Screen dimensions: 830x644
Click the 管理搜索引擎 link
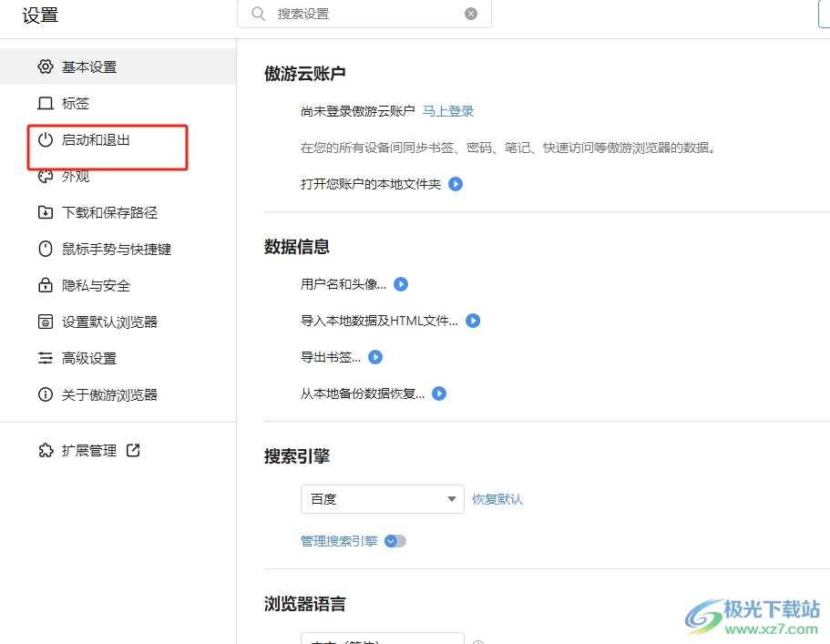339,541
